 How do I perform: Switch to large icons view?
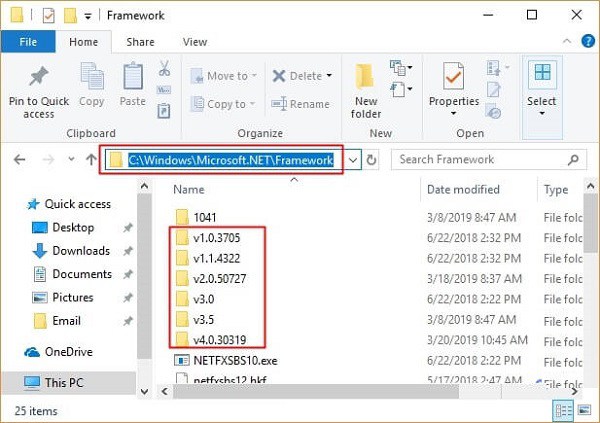582,410
